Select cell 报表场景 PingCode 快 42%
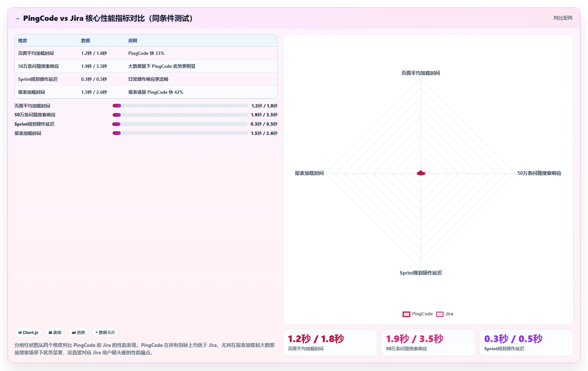The height and width of the screenshot is (371, 588). click(156, 92)
